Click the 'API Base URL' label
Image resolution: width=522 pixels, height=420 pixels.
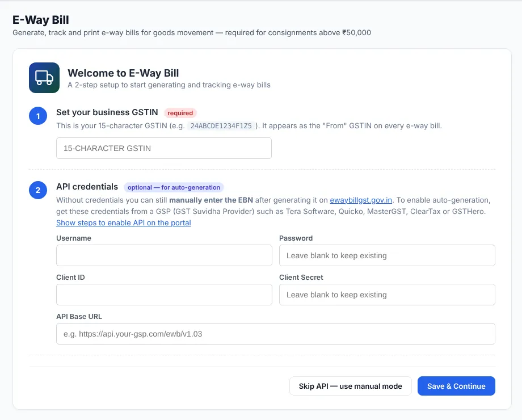(79, 316)
